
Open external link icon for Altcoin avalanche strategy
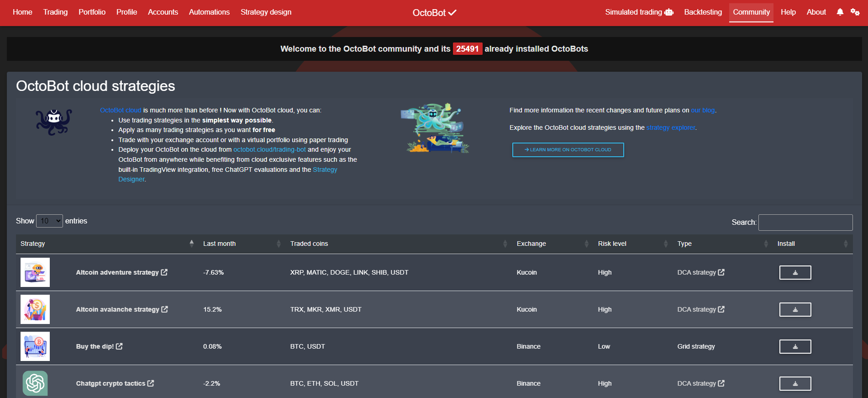pos(165,309)
